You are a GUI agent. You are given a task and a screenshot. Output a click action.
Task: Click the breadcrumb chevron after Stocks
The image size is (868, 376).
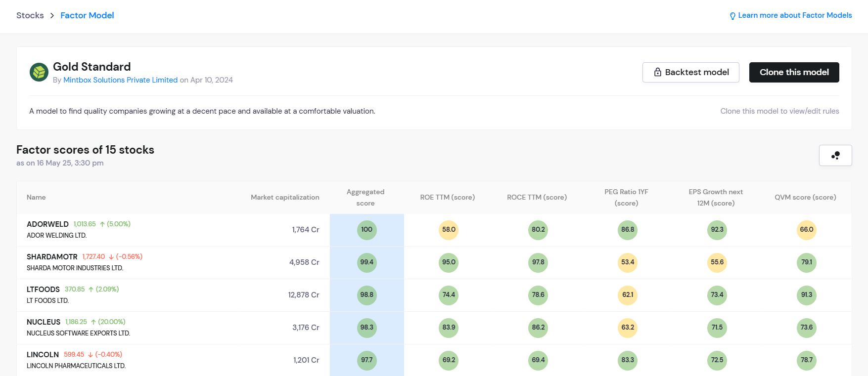[x=52, y=16]
